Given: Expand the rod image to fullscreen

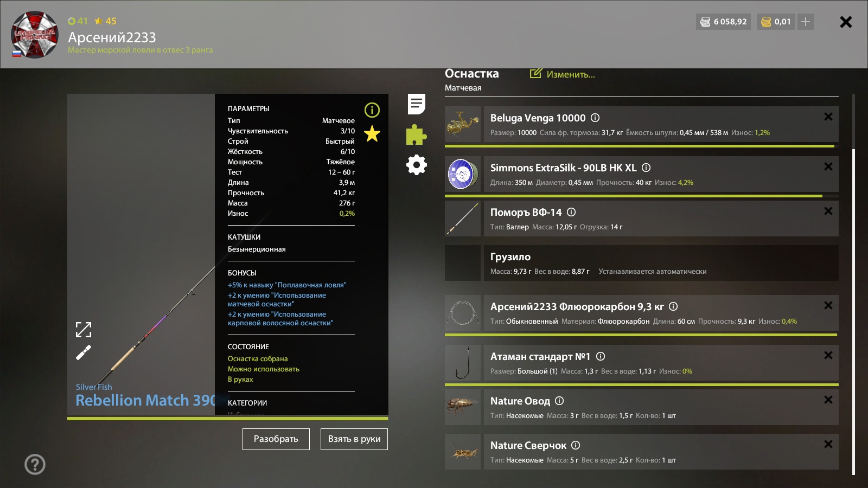Looking at the screenshot, I should [84, 329].
